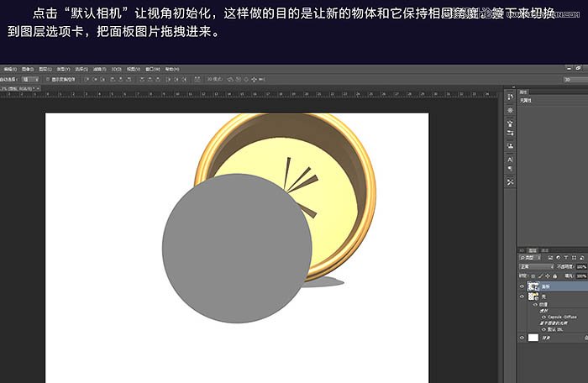Click the 3D slide cross-arrows mode icon
Viewport: 588px width, 383px height.
point(254,79)
